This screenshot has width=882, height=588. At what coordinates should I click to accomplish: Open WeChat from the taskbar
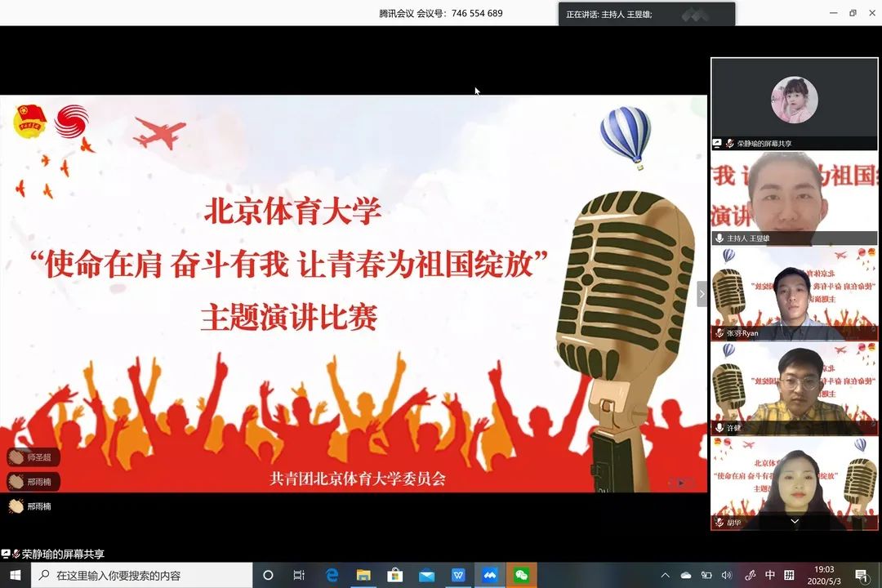coord(521,575)
